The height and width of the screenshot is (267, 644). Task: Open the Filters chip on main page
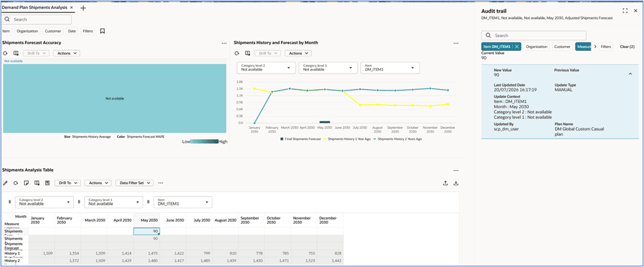click(88, 31)
